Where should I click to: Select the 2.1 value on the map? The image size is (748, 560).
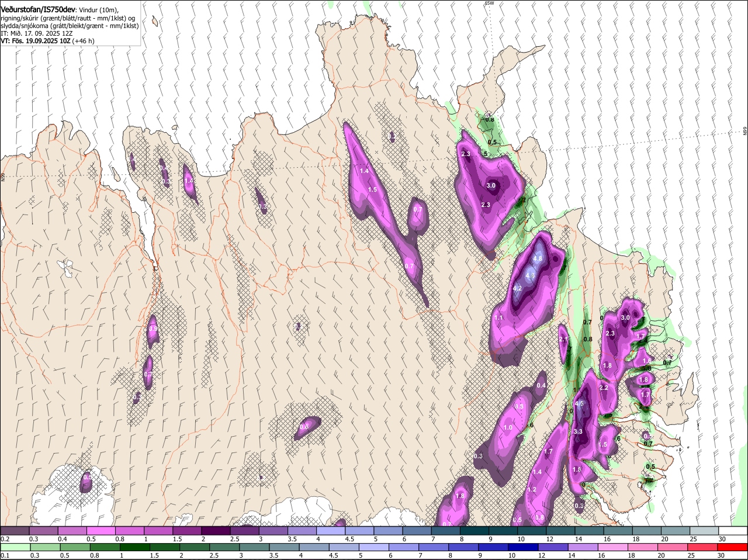coord(563,340)
